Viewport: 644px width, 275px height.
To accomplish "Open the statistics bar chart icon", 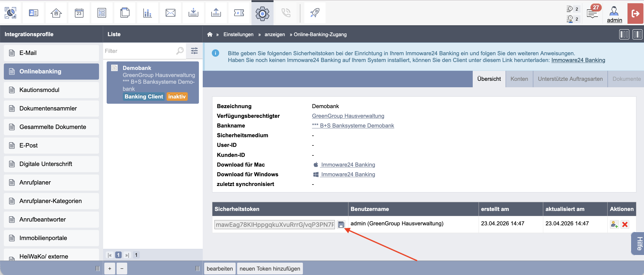I will click(147, 13).
